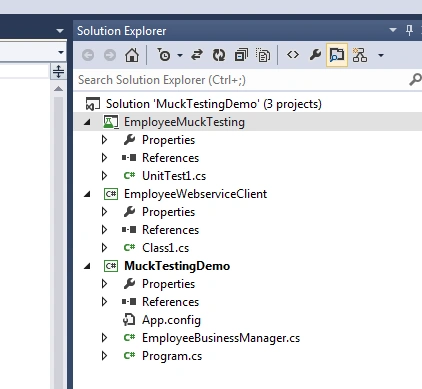Click the C# project icon of MuckTestingDemo
Screen dimensions: 422x389
111,266
